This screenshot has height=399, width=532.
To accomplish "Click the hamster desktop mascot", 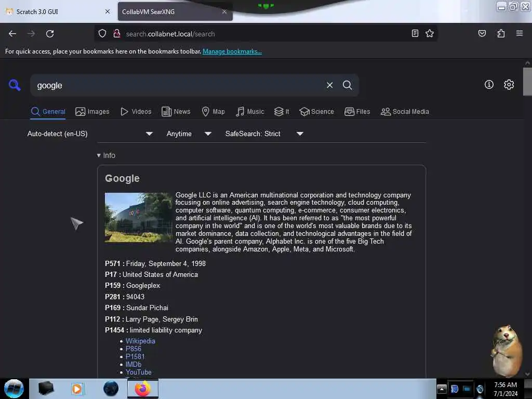I will [507, 352].
